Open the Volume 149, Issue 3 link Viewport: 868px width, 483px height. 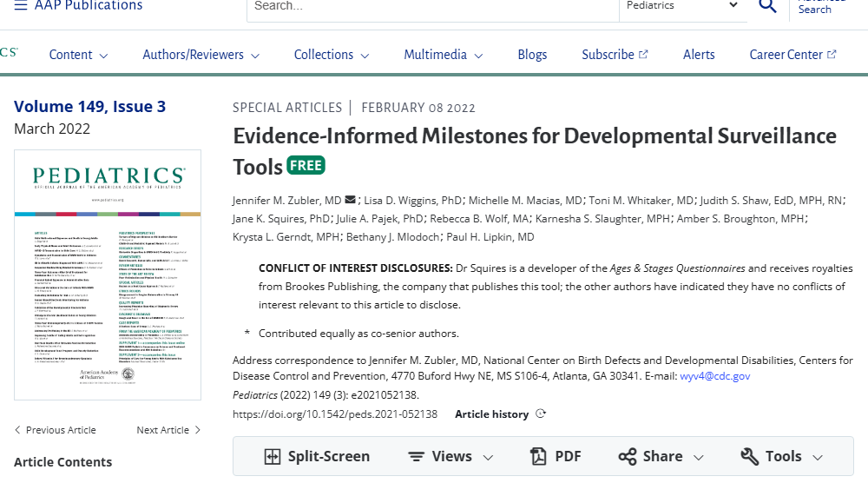click(x=89, y=106)
